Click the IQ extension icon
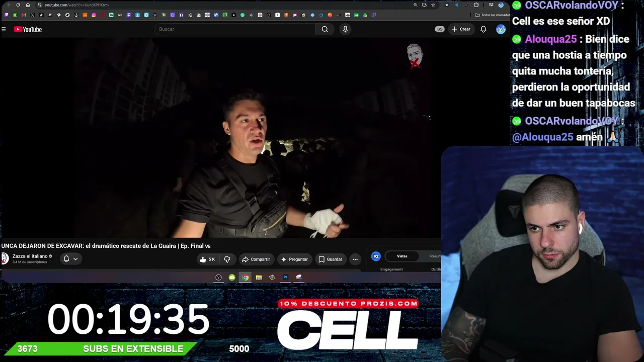The height and width of the screenshot is (362, 644). [376, 256]
